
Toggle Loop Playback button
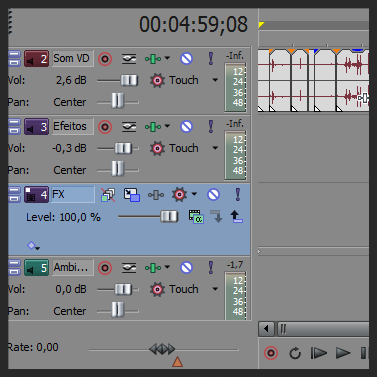click(x=295, y=353)
